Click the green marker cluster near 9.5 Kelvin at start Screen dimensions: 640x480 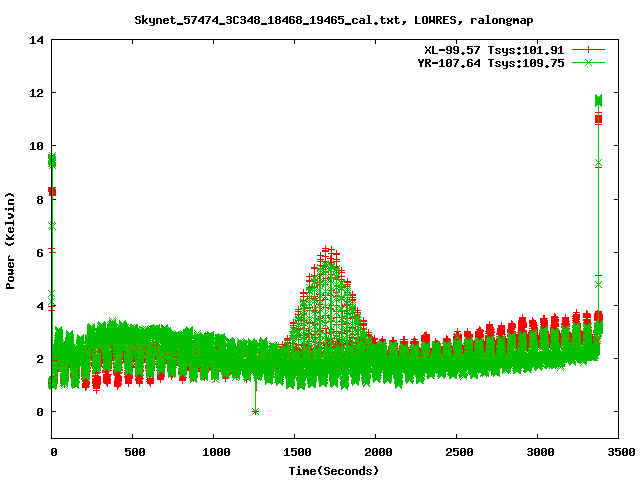click(x=52, y=160)
